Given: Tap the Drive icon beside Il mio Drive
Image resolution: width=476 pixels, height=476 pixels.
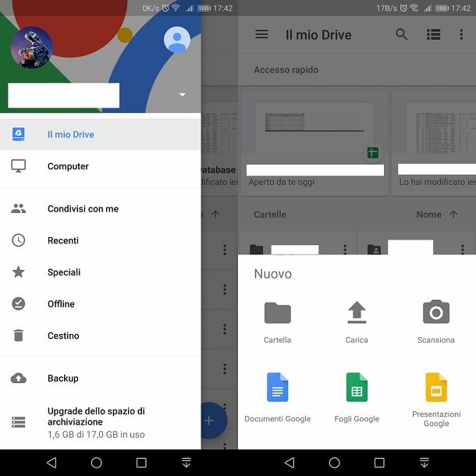Looking at the screenshot, I should point(19,134).
